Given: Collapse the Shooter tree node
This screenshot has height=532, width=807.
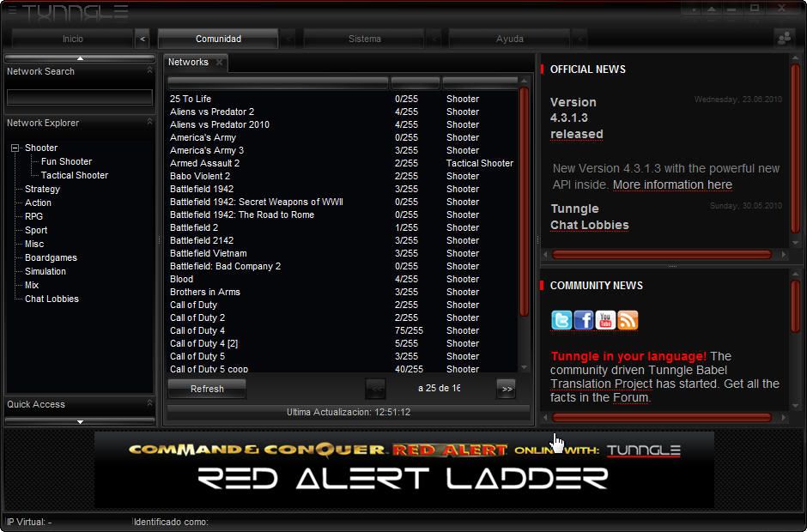Looking at the screenshot, I should tap(15, 148).
